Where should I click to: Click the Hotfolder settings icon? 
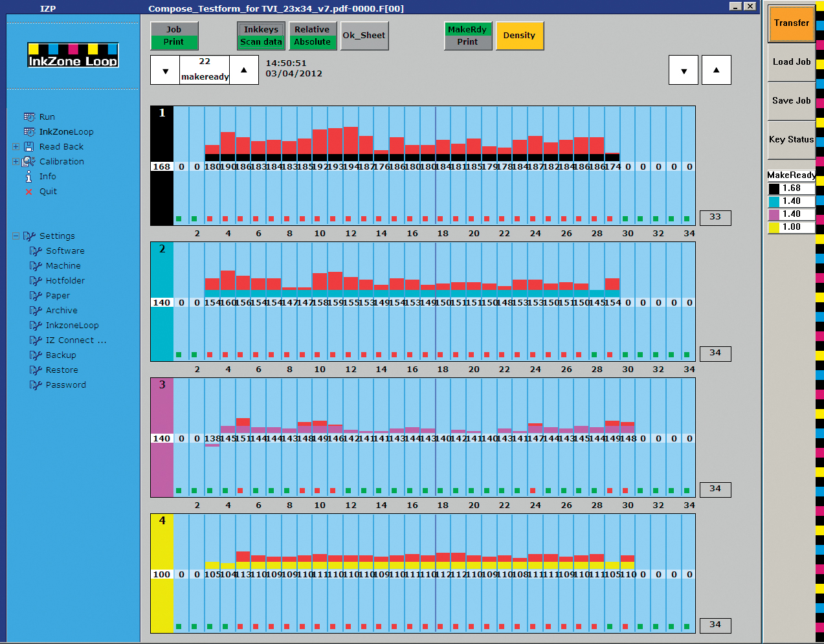pos(36,281)
